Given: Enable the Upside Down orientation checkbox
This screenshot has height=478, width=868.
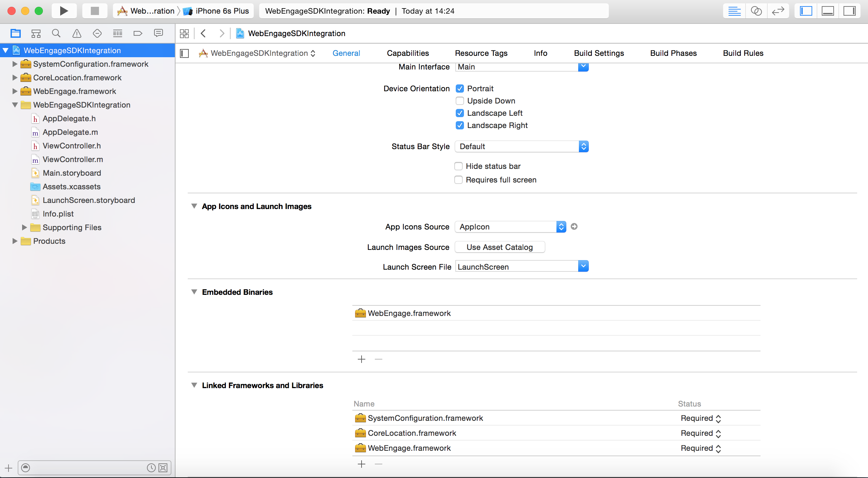Looking at the screenshot, I should click(460, 101).
